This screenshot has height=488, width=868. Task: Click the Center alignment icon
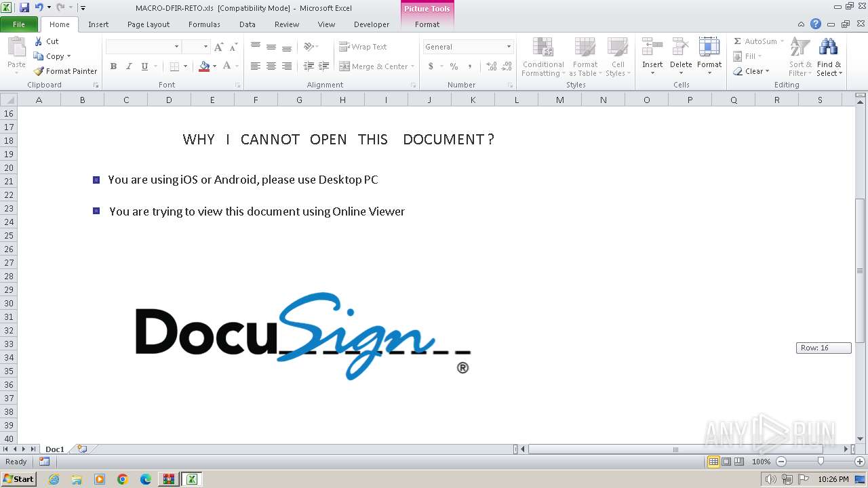click(x=271, y=66)
